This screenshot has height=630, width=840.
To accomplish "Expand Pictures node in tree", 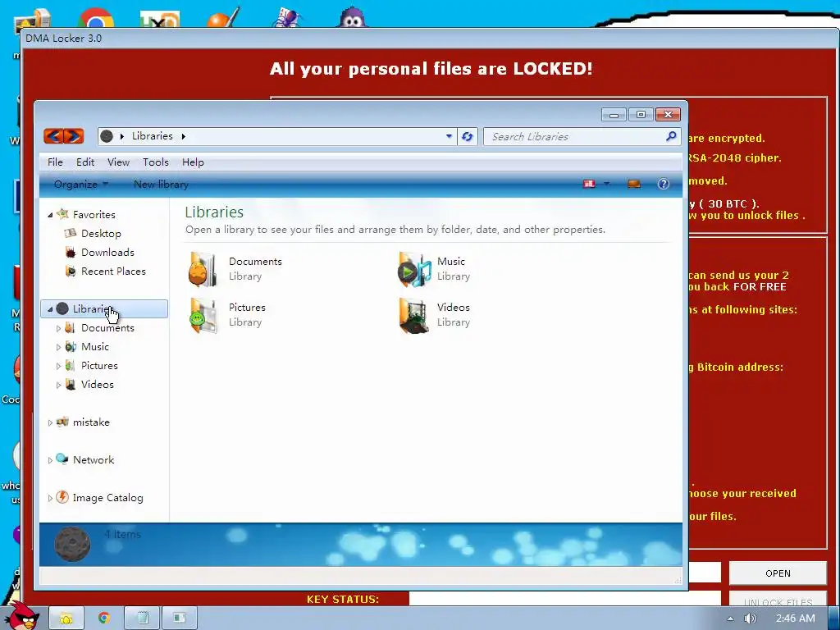I will click(58, 366).
